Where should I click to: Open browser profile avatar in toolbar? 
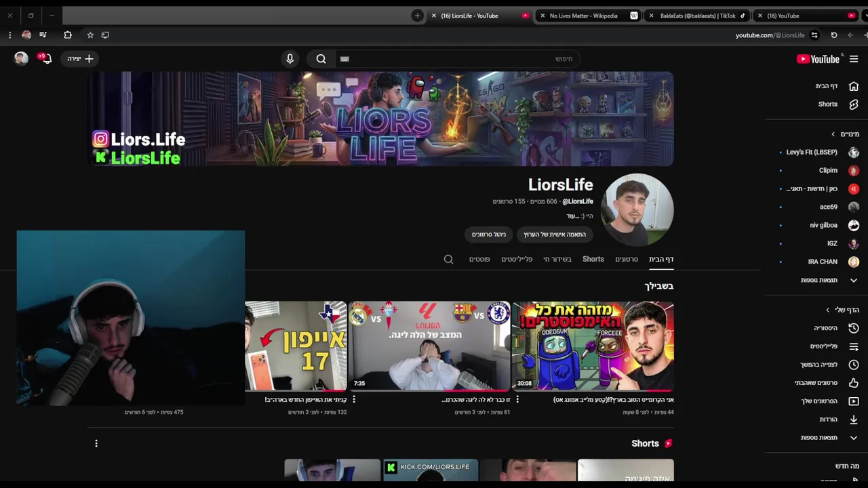click(x=26, y=35)
